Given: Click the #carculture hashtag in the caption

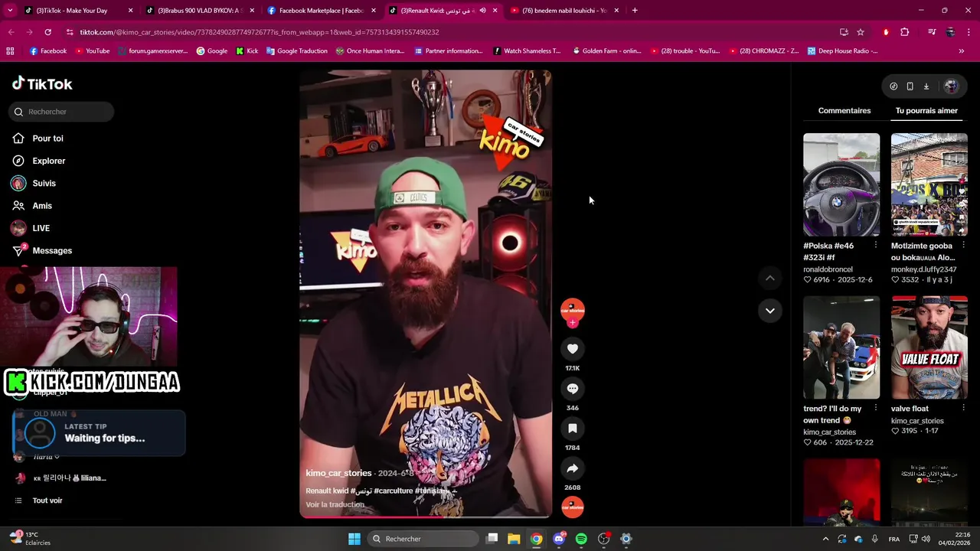Looking at the screenshot, I should tap(395, 491).
